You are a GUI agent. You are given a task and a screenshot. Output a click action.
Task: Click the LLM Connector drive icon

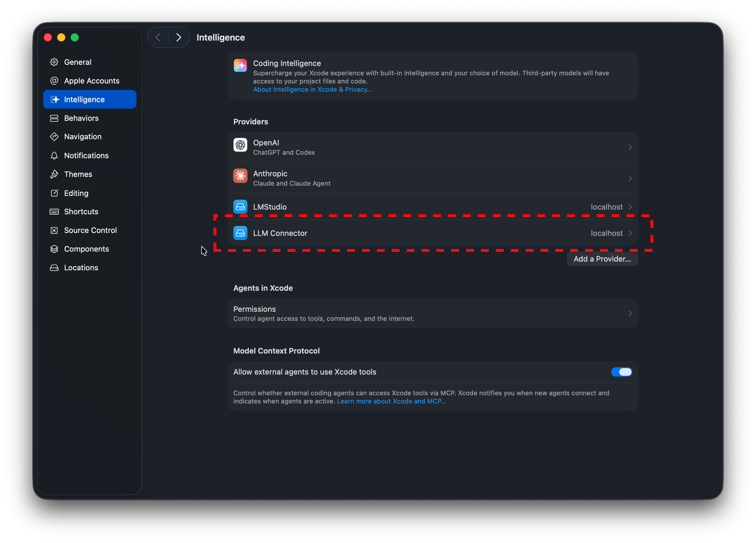(240, 233)
